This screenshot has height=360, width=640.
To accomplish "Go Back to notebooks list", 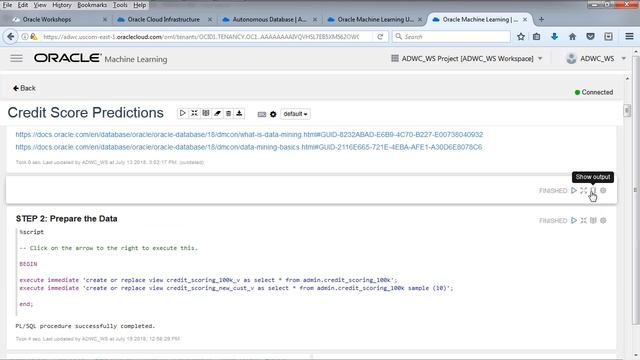I will (x=24, y=88).
